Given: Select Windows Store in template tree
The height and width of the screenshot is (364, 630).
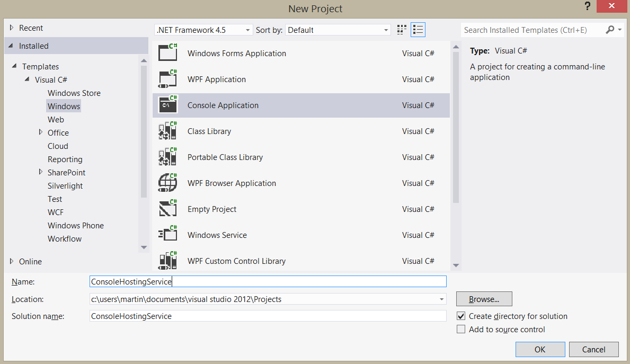Looking at the screenshot, I should point(74,93).
